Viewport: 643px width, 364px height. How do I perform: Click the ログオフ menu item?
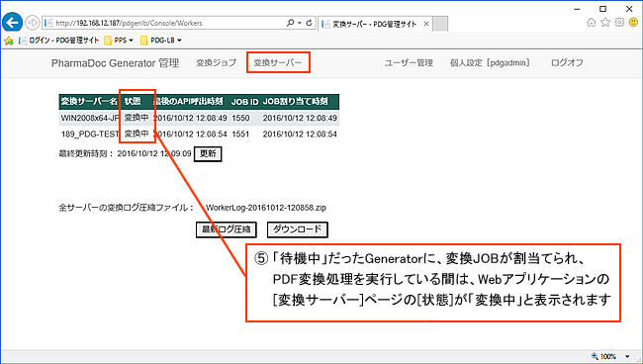click(x=567, y=62)
